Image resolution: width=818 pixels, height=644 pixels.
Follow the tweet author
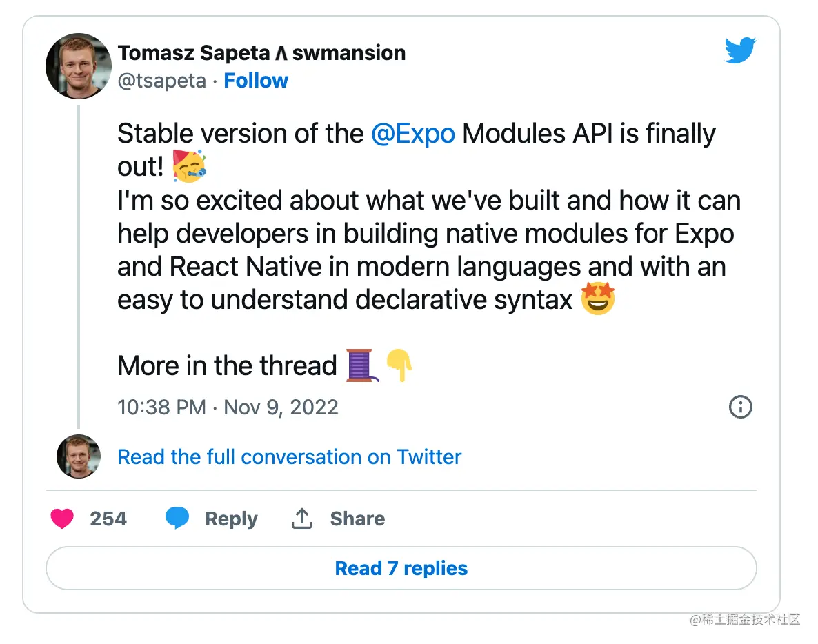click(x=256, y=81)
